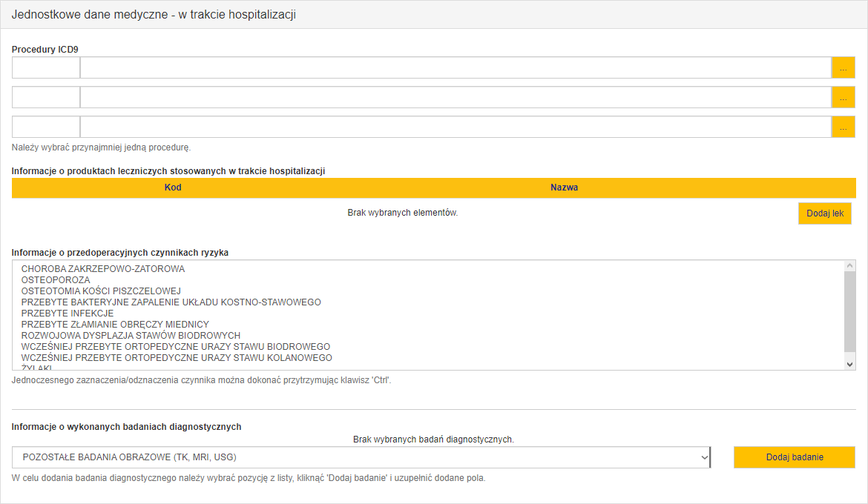The image size is (868, 504).
Task: Click the third ICD9 procedure browse button
Action: tap(843, 127)
